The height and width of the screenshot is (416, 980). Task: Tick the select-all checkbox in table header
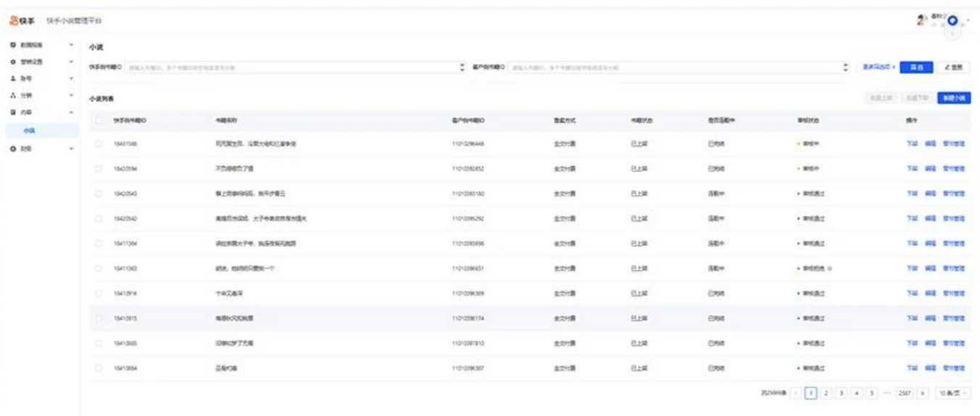[99, 120]
